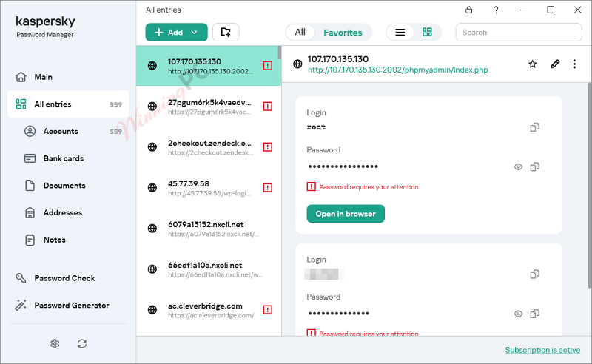Expand the Add button dropdown arrow

(x=195, y=32)
